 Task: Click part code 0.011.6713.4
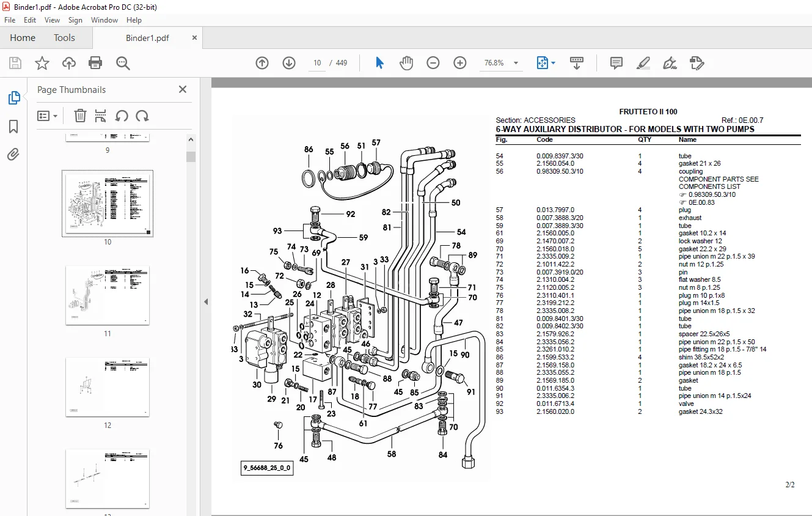coord(555,404)
